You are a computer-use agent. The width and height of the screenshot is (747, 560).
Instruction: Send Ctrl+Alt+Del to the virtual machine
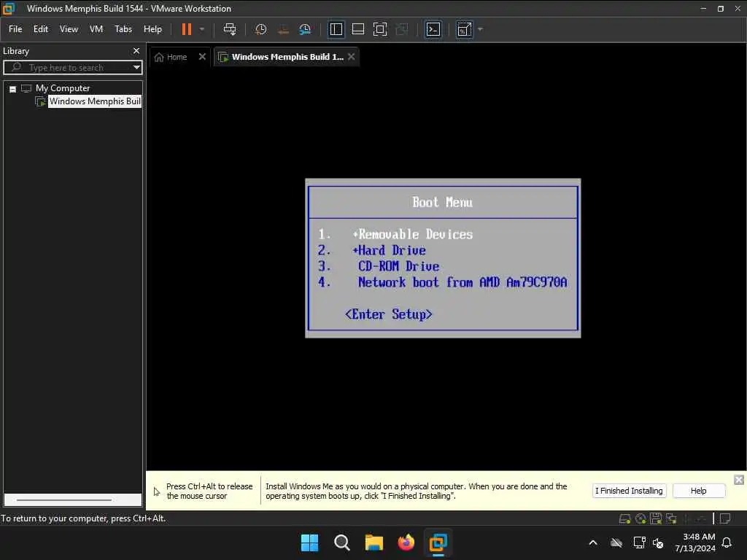pyautogui.click(x=230, y=29)
